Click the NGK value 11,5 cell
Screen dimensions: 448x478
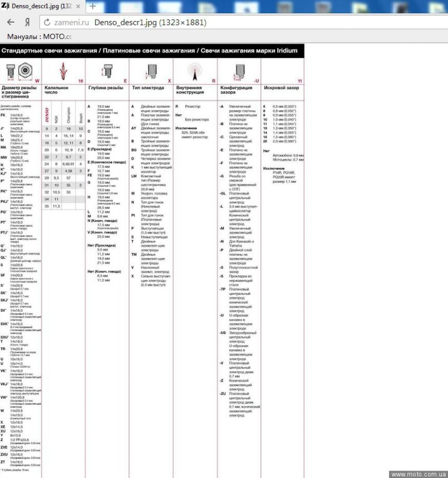tap(56, 206)
